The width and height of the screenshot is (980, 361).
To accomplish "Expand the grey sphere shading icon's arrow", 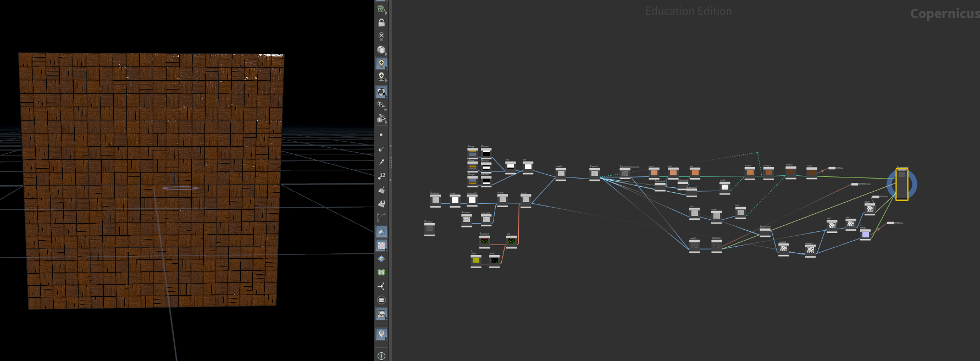I will 386,54.
